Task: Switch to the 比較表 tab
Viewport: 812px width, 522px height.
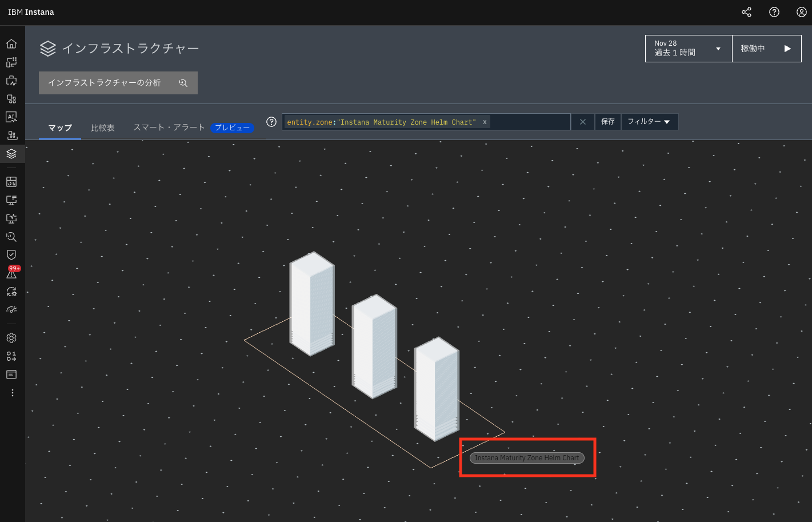Action: point(103,127)
